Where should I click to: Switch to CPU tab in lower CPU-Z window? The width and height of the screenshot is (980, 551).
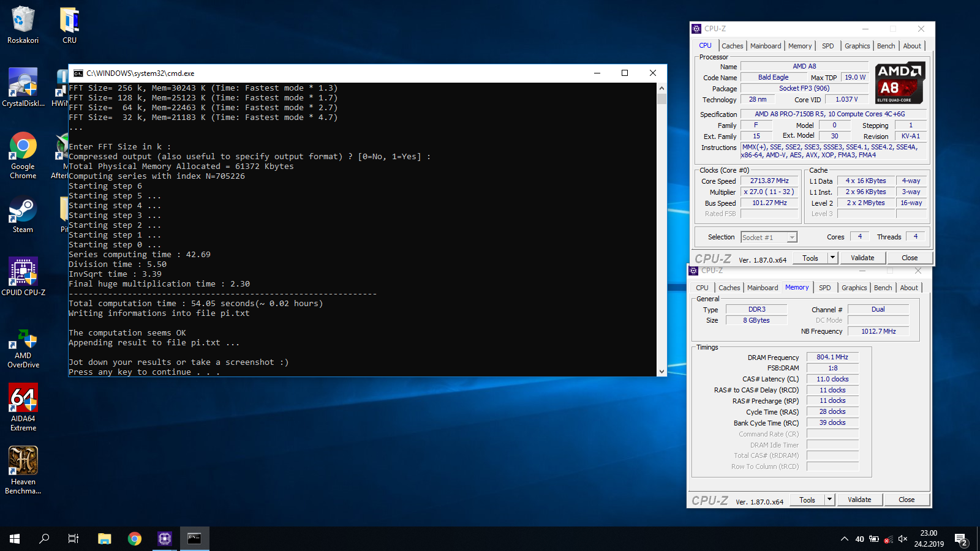[702, 288]
